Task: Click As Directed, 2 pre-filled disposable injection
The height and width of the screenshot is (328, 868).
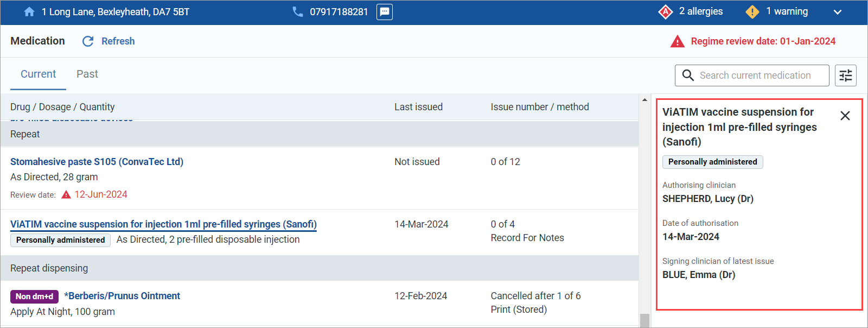Action: click(x=208, y=239)
